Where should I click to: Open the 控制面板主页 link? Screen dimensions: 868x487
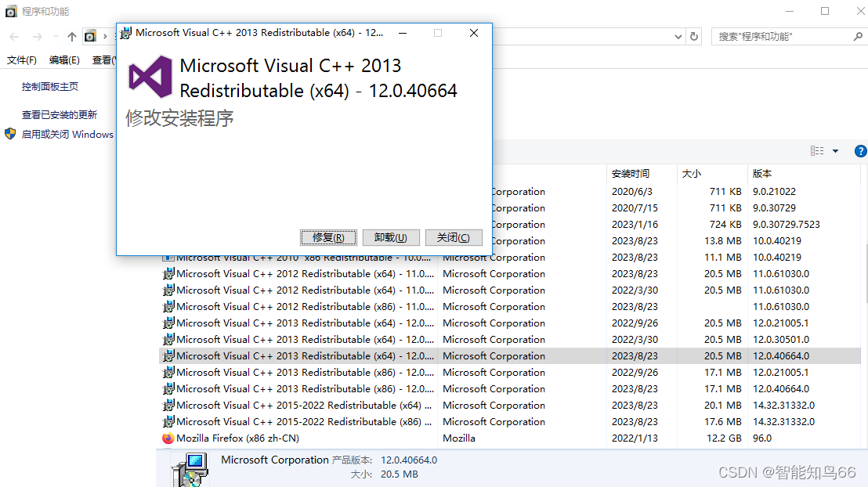click(x=50, y=86)
